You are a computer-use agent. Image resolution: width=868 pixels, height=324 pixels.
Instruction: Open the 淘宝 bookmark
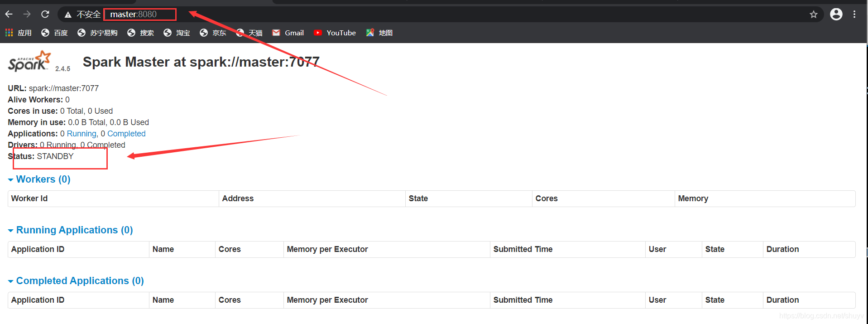177,33
